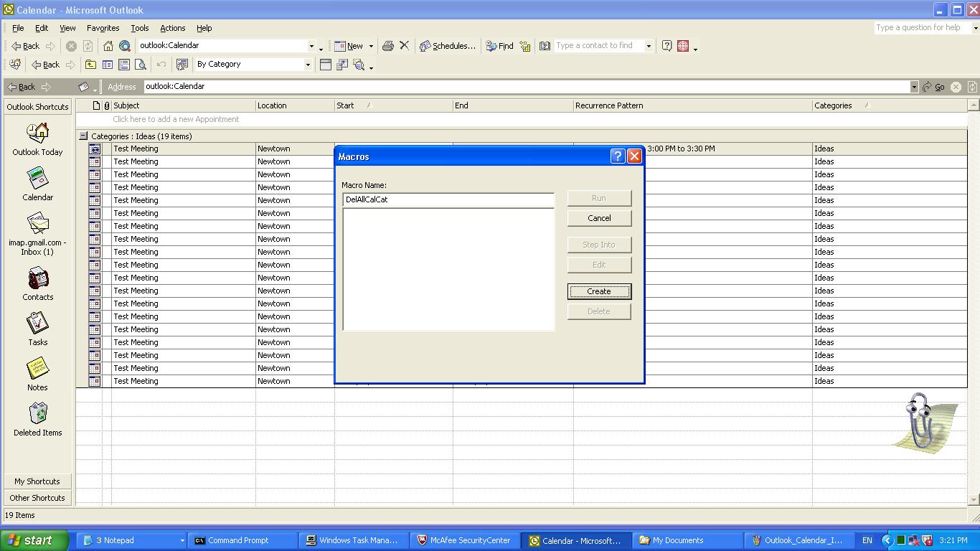
Task: Open Outlook Today shortcut
Action: 37,139
